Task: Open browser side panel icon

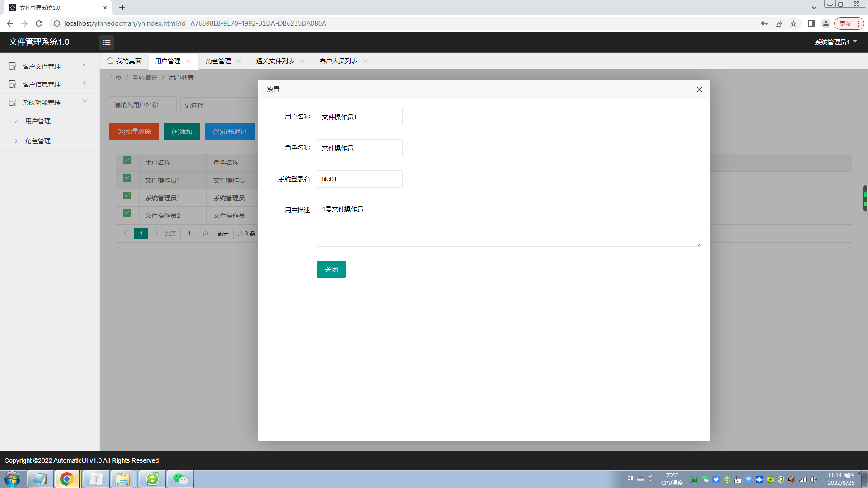Action: point(811,23)
